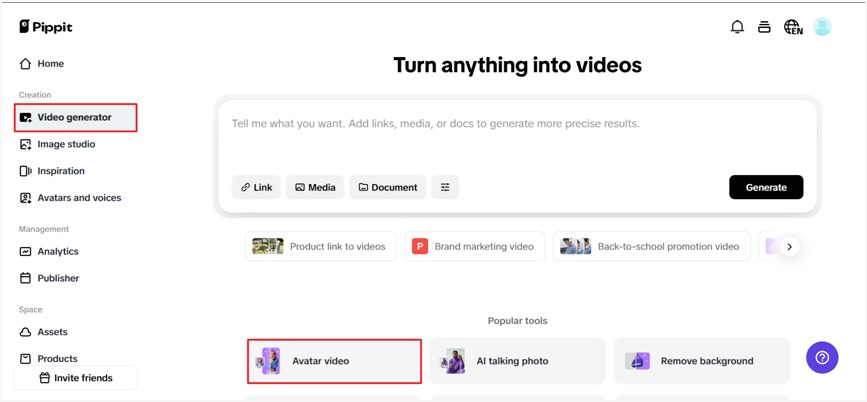The image size is (867, 402).
Task: Click the Link attachment button
Action: click(256, 187)
